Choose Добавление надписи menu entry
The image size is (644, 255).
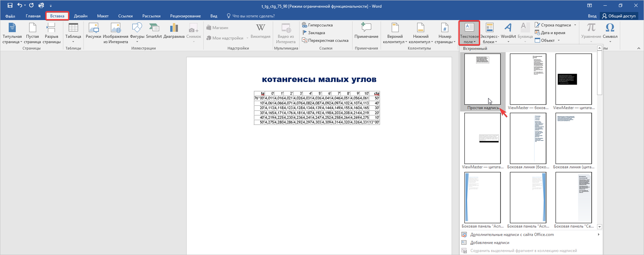click(489, 243)
